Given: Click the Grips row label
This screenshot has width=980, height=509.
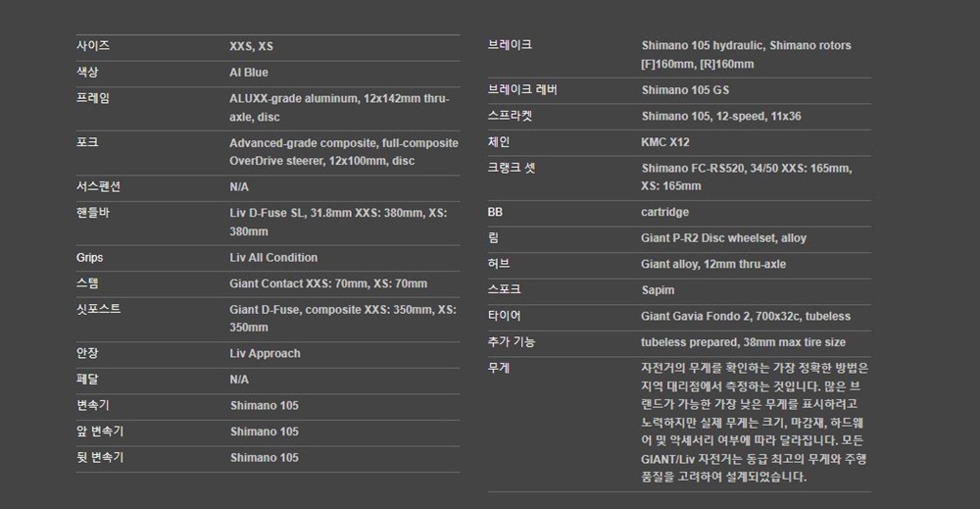Looking at the screenshot, I should pyautogui.click(x=89, y=258).
